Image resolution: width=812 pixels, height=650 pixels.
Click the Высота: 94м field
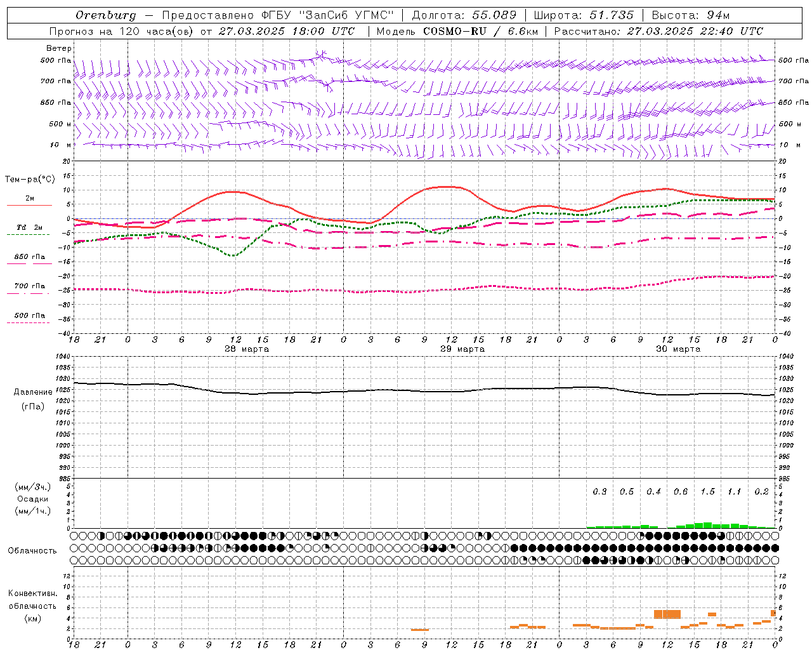[x=691, y=15]
